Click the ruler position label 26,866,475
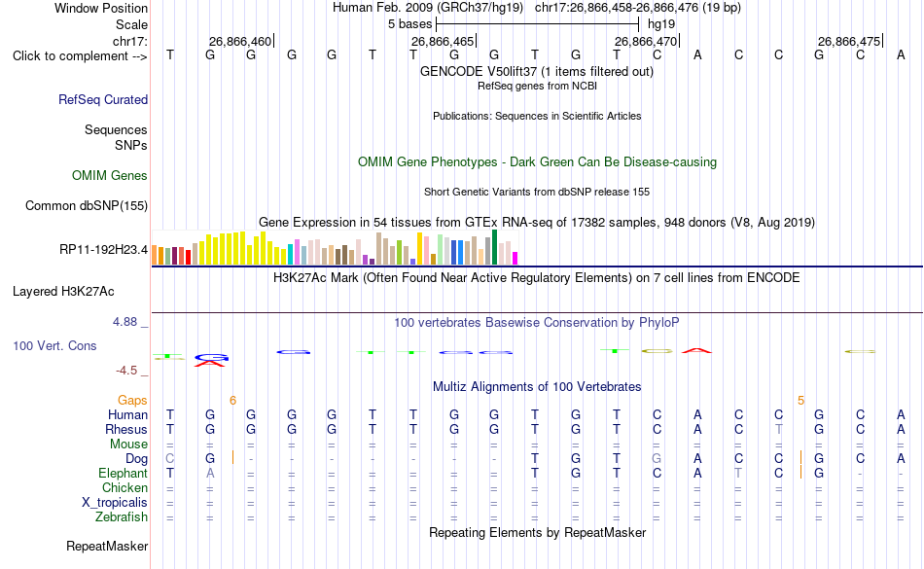The height and width of the screenshot is (569, 924). click(x=849, y=41)
